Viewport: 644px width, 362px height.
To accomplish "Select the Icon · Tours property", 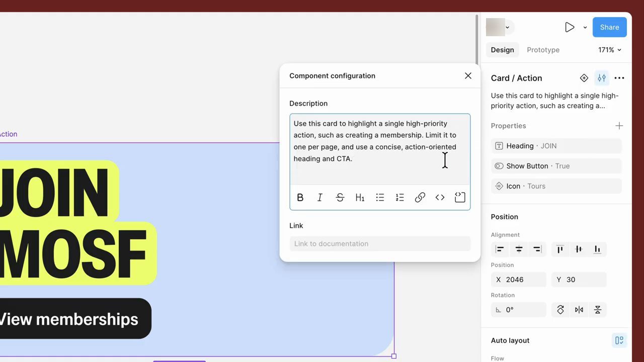I will (x=556, y=186).
